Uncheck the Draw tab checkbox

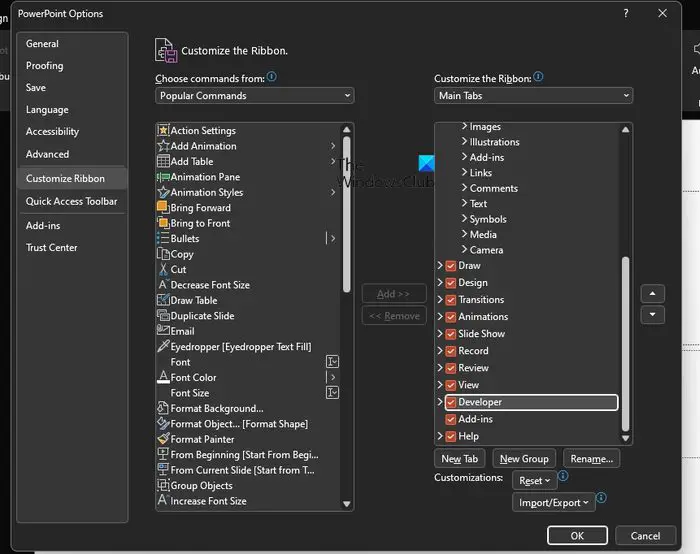point(451,266)
